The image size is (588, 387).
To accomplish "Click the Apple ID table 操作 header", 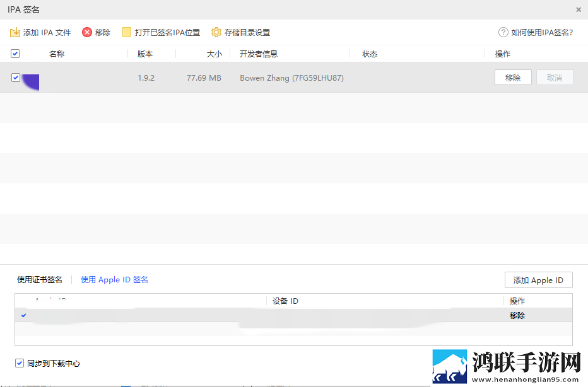I will coord(517,301).
